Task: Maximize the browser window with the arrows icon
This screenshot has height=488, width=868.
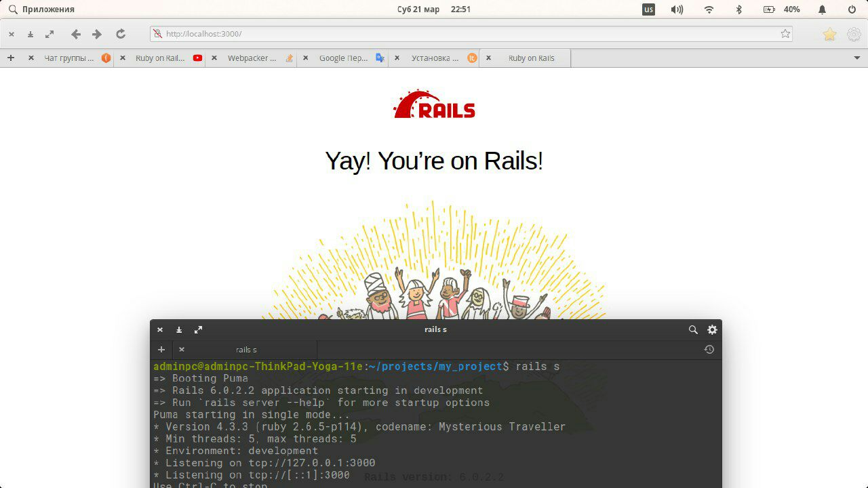Action: (x=50, y=34)
